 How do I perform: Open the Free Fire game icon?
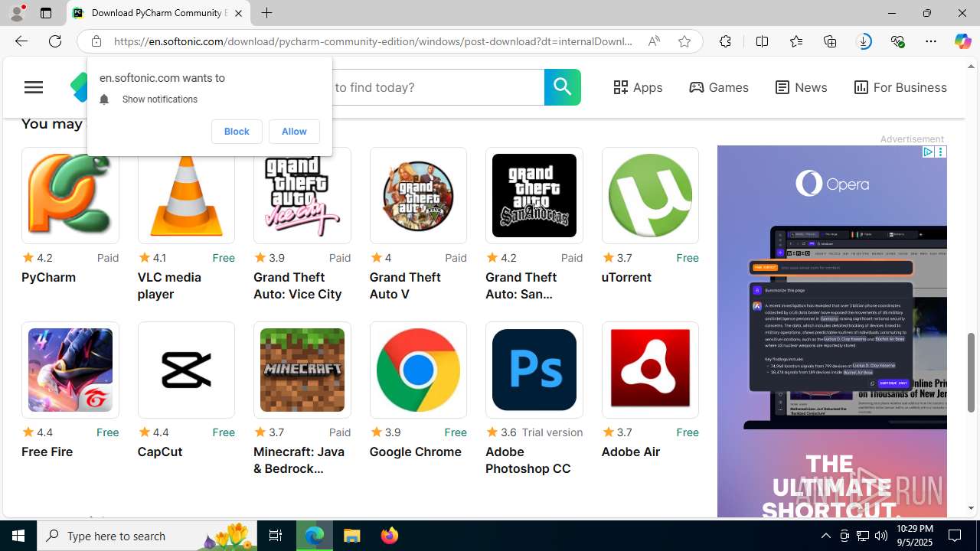click(70, 370)
